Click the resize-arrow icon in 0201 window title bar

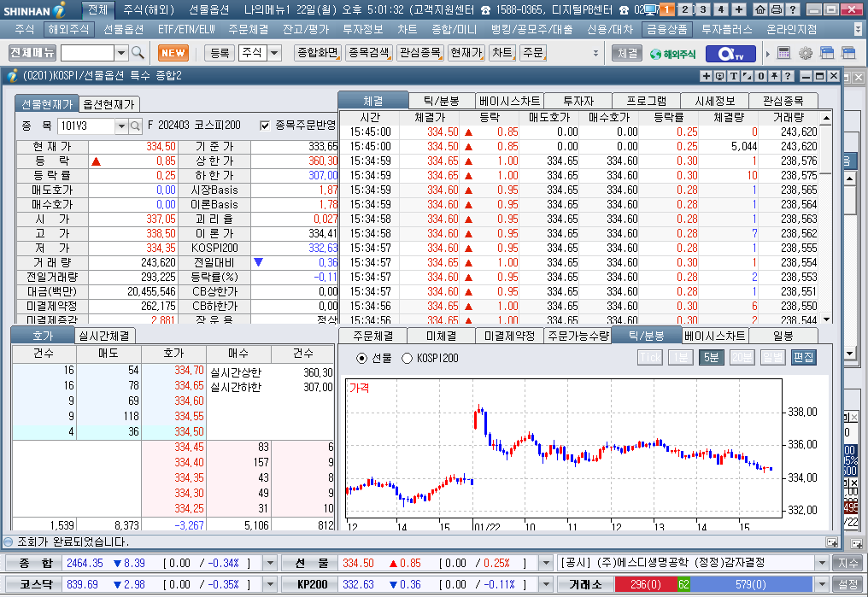tap(748, 76)
